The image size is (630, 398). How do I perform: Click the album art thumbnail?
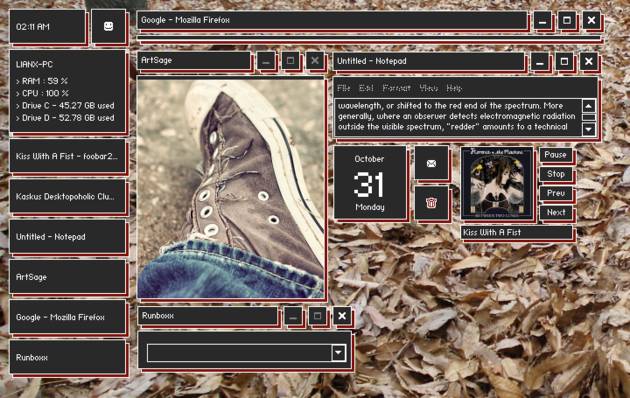[497, 183]
